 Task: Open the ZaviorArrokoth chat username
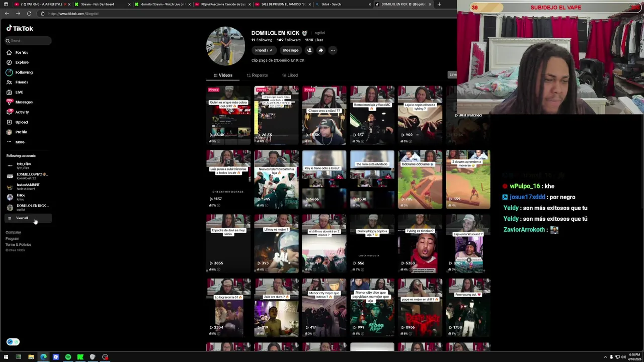point(524,230)
